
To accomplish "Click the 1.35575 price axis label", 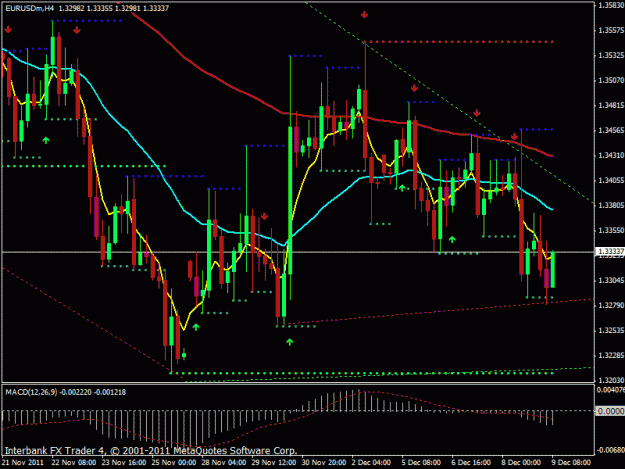I will [x=611, y=30].
